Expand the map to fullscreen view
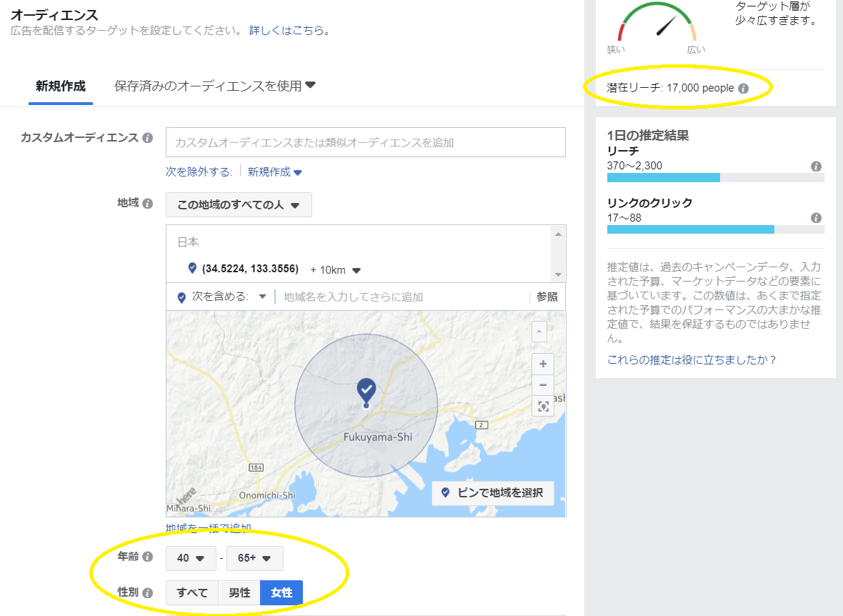 coord(543,406)
